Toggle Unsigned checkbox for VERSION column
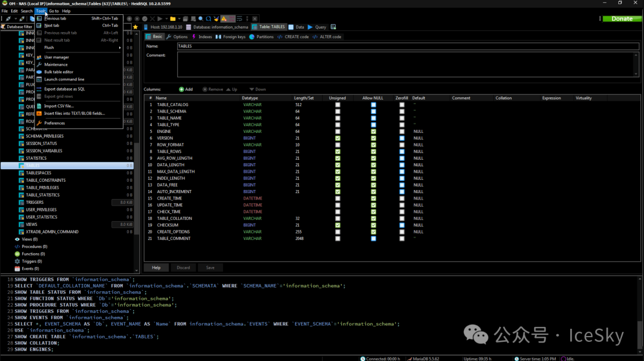 (x=338, y=138)
